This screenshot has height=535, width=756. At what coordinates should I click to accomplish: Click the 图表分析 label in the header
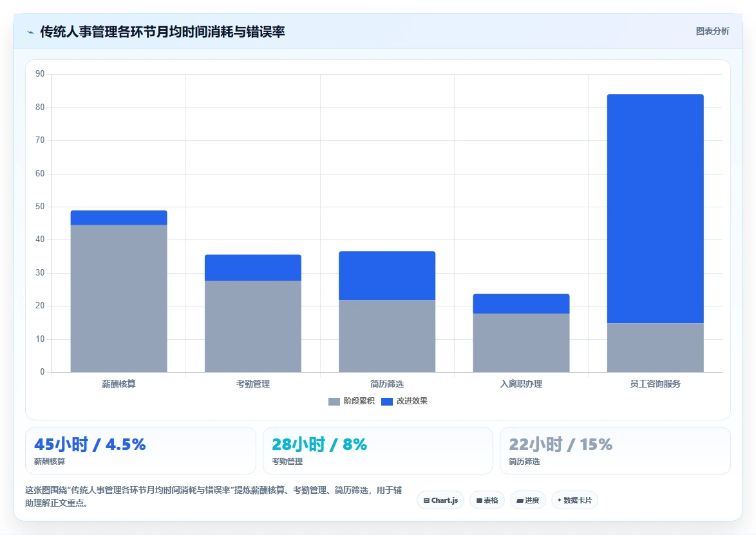712,32
